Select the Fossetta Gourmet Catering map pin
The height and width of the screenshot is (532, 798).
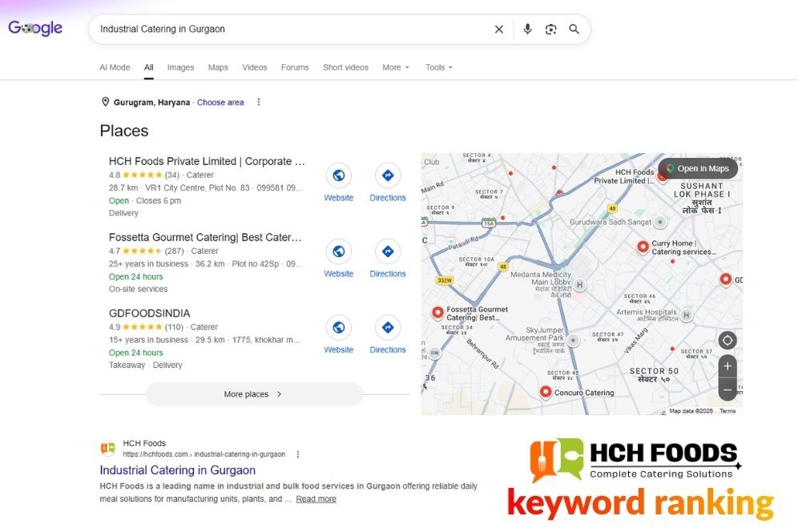coord(437,312)
